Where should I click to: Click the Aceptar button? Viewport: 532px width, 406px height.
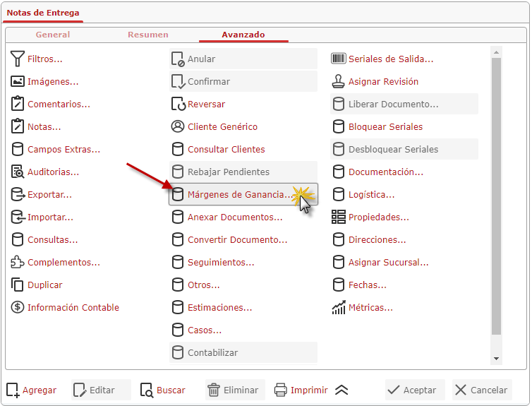tap(415, 390)
